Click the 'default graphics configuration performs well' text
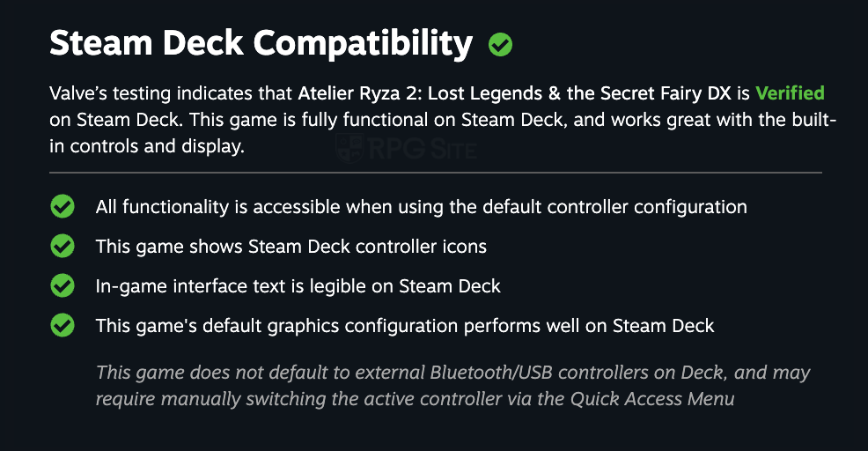 [405, 326]
